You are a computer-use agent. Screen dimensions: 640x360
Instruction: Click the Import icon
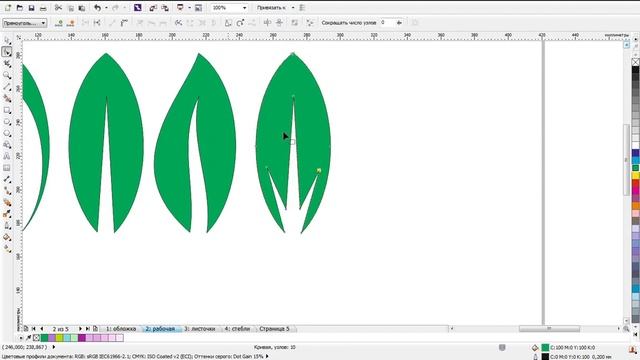click(153, 8)
